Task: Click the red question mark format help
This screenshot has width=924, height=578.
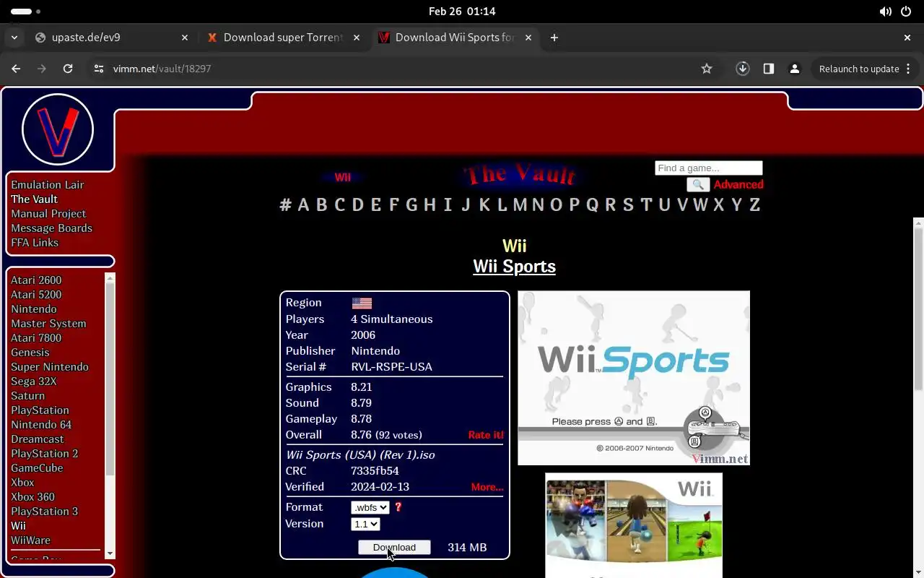Action: coord(398,507)
